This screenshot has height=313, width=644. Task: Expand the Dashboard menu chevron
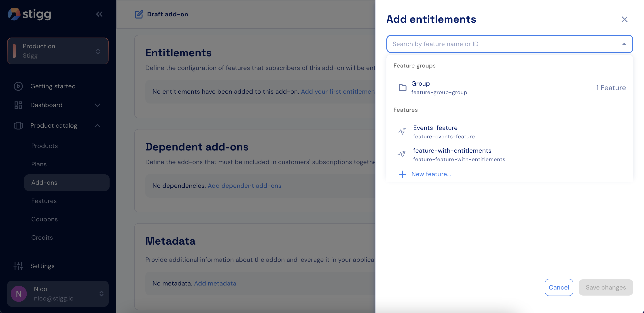click(97, 105)
